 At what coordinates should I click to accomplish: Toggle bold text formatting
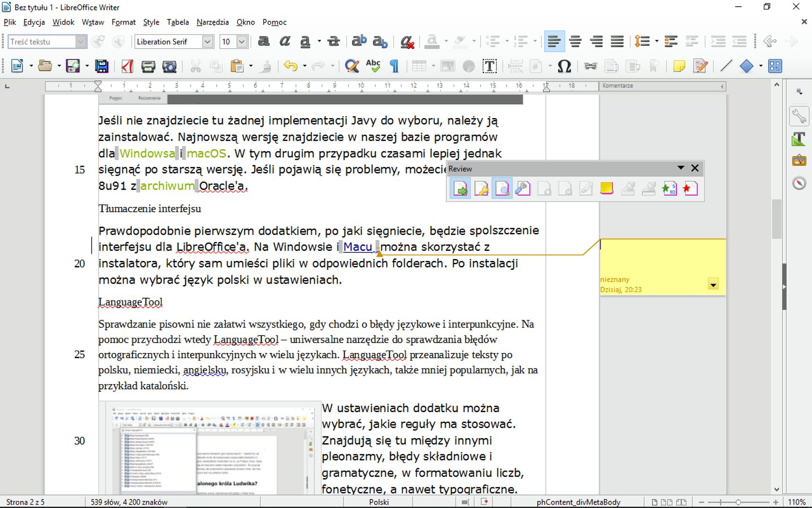coord(264,42)
